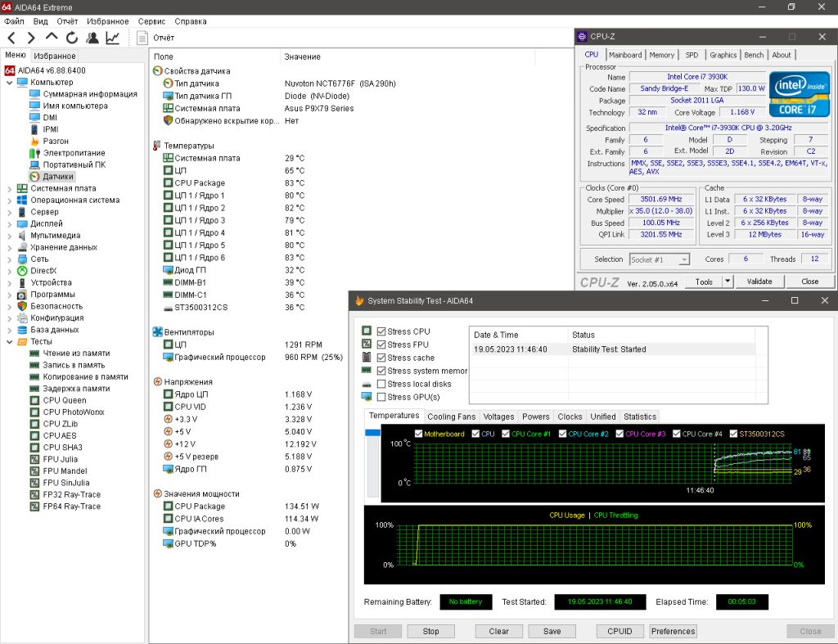Image resolution: width=838 pixels, height=644 pixels.
Task: Enable the Stress GPU(s) checkbox
Action: tap(381, 397)
